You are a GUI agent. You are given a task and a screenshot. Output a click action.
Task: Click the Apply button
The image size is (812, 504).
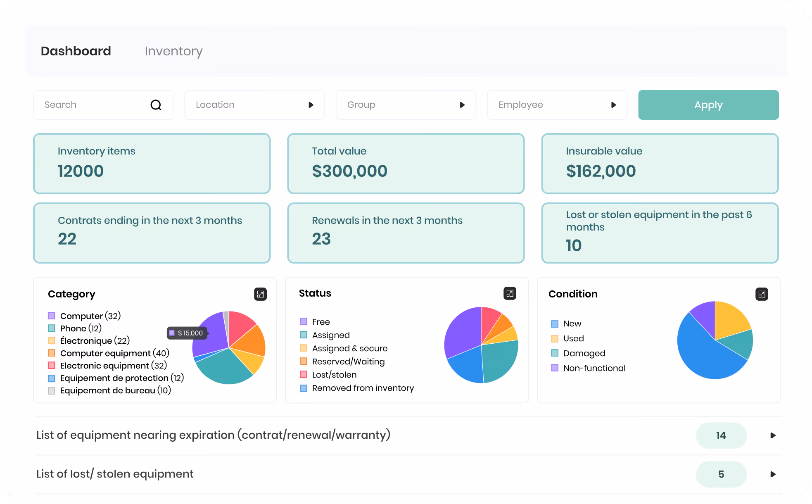[708, 105]
